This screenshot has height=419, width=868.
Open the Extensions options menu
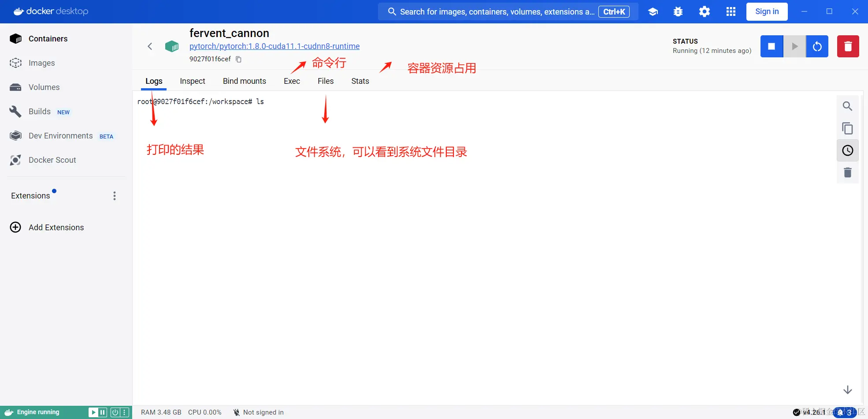[115, 196]
